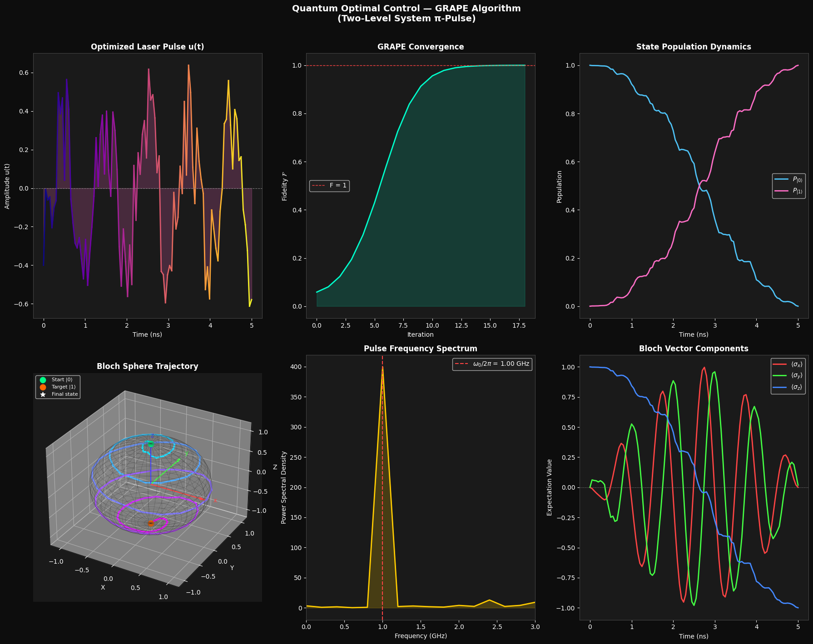Screen dimensions: 813x644
Task: Click the Optimized Laser Pulse u(t) title
Action: [x=147, y=47]
